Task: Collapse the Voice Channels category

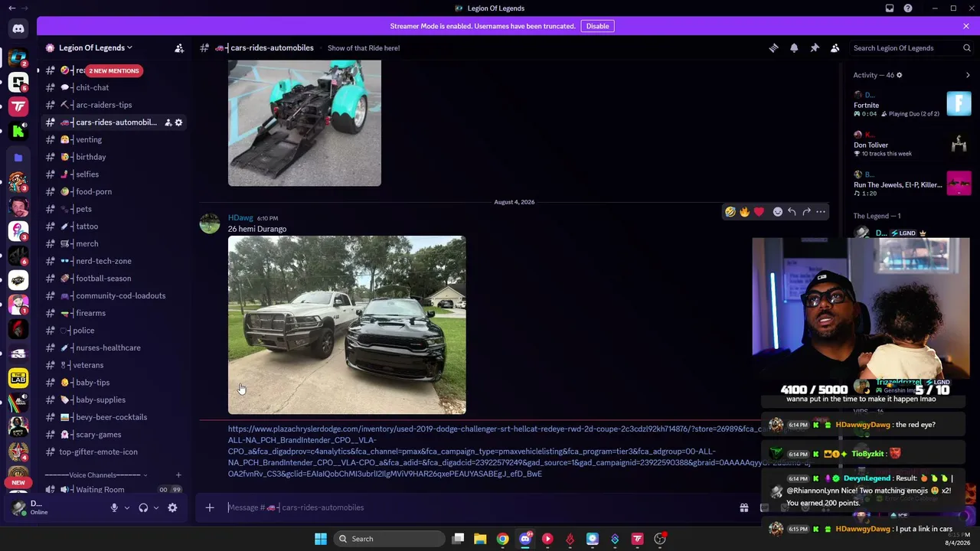Action: point(96,475)
